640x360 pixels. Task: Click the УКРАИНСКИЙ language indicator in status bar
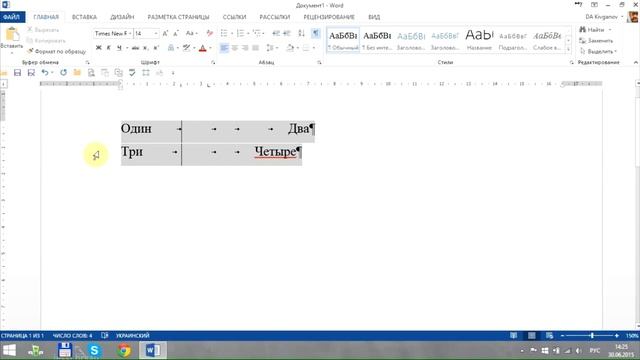(133, 336)
